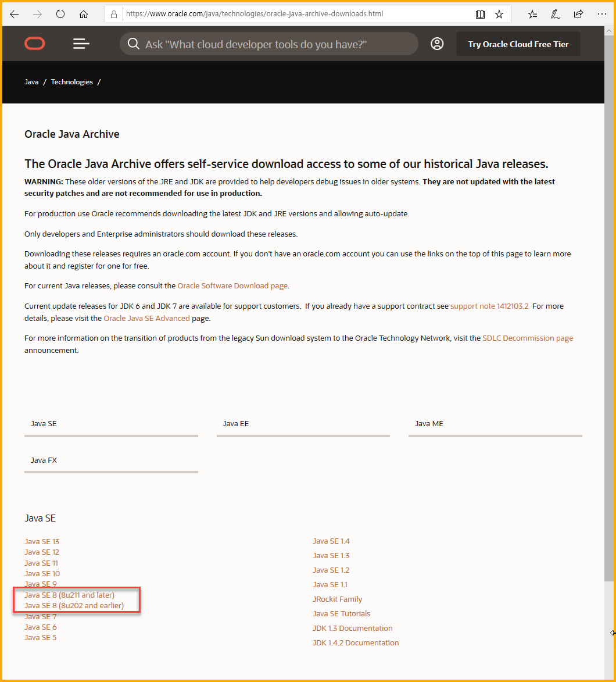Open Java SE 1.1 archive link
The height and width of the screenshot is (682, 616).
pyautogui.click(x=330, y=584)
